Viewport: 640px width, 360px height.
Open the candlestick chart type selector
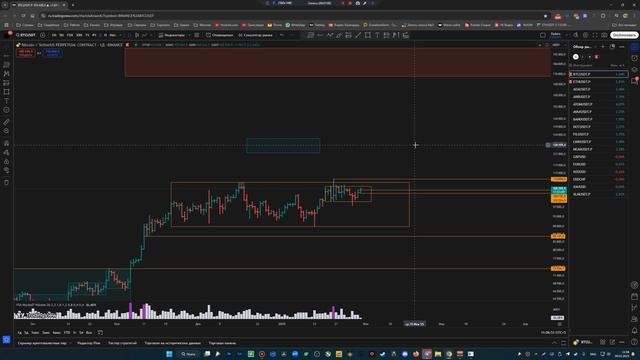(x=137, y=35)
